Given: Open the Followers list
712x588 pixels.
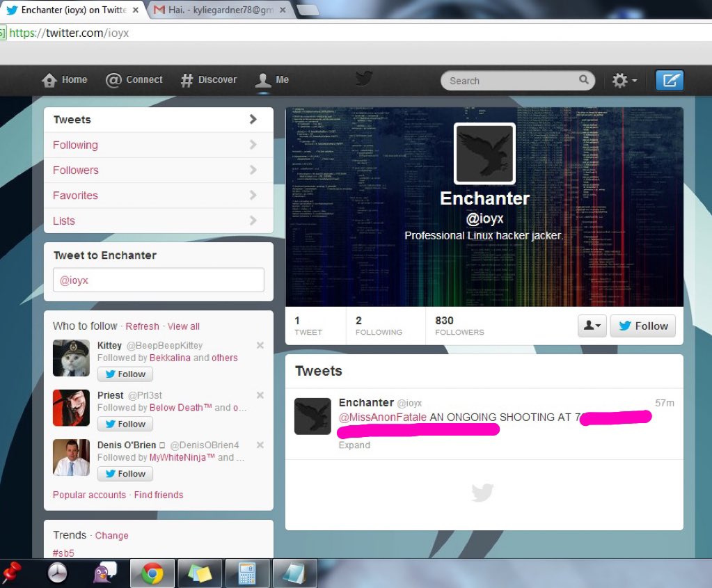Looking at the screenshot, I should (159, 170).
